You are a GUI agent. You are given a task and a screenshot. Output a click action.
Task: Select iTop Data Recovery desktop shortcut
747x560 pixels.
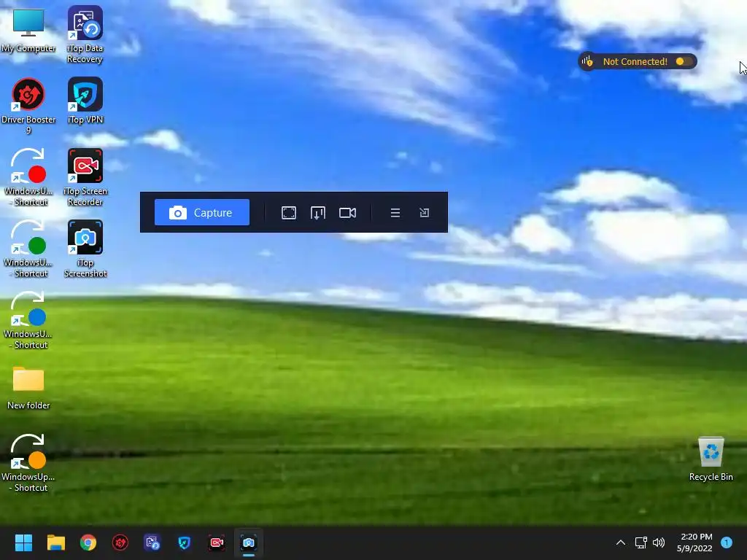click(x=85, y=35)
